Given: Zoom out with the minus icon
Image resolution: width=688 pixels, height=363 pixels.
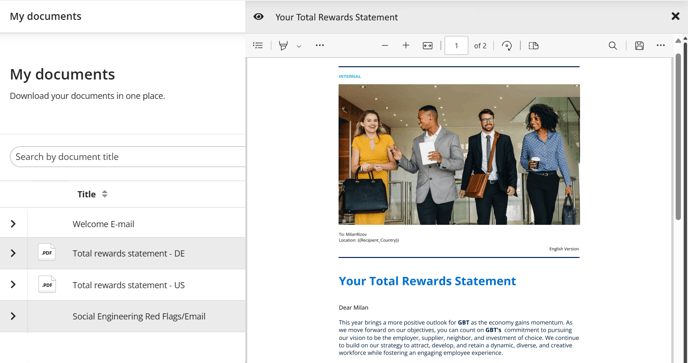Looking at the screenshot, I should point(385,45).
